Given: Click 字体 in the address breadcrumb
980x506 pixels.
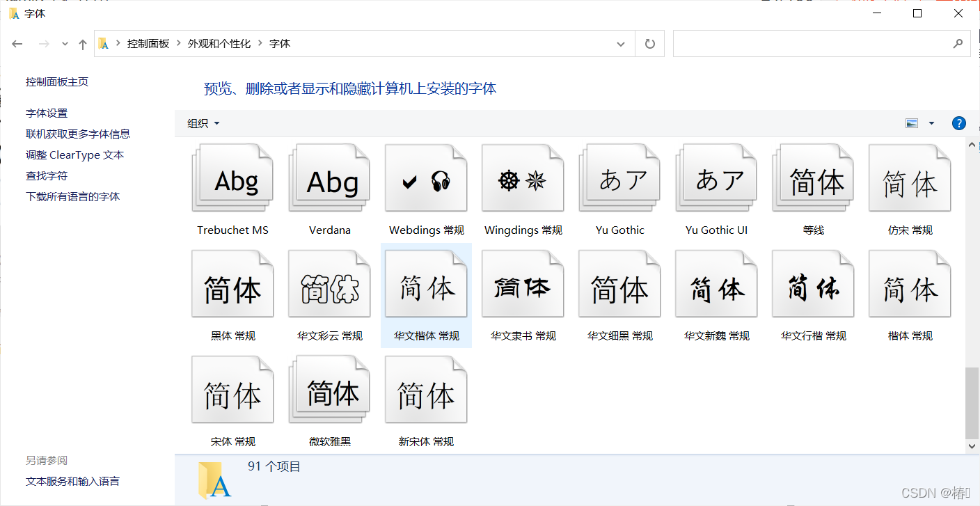Looking at the screenshot, I should (x=280, y=43).
